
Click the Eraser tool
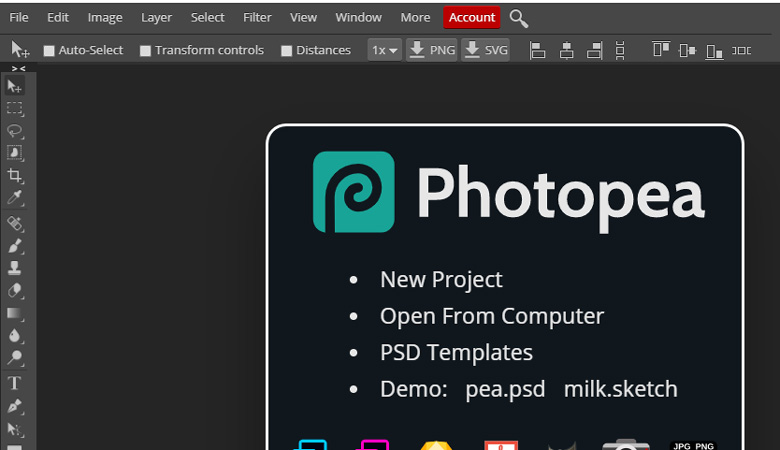point(15,291)
